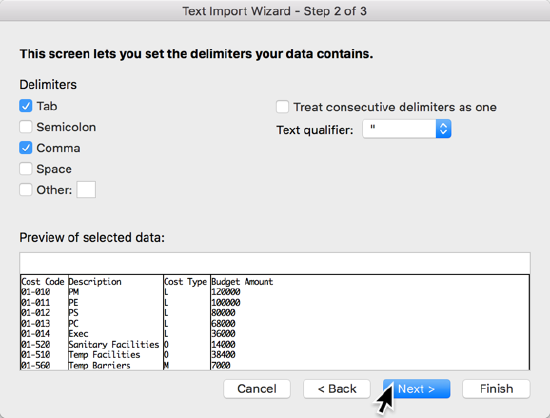
Task: Click Finish to complete import
Action: [496, 389]
